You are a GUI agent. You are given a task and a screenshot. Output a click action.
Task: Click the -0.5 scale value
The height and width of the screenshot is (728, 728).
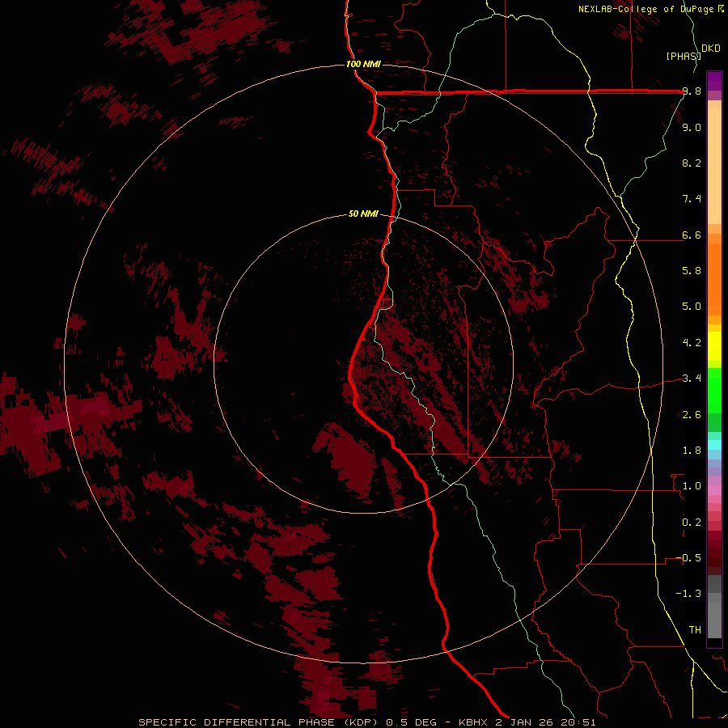(688, 558)
